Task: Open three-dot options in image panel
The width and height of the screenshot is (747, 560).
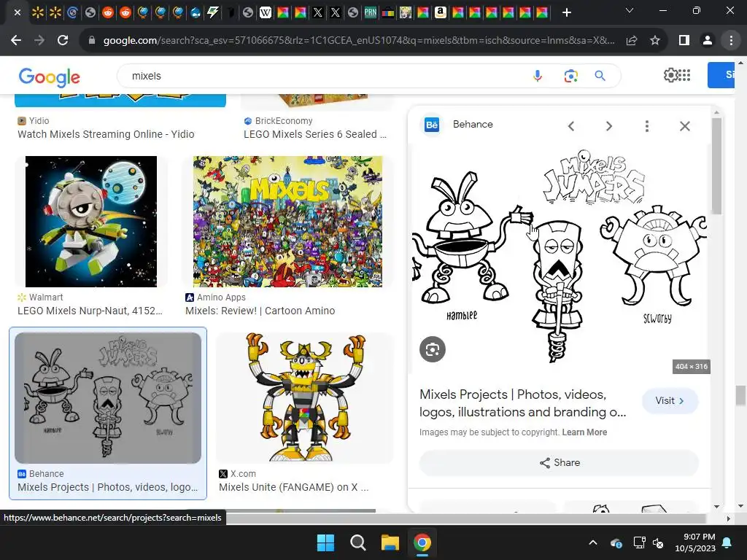Action: [646, 126]
